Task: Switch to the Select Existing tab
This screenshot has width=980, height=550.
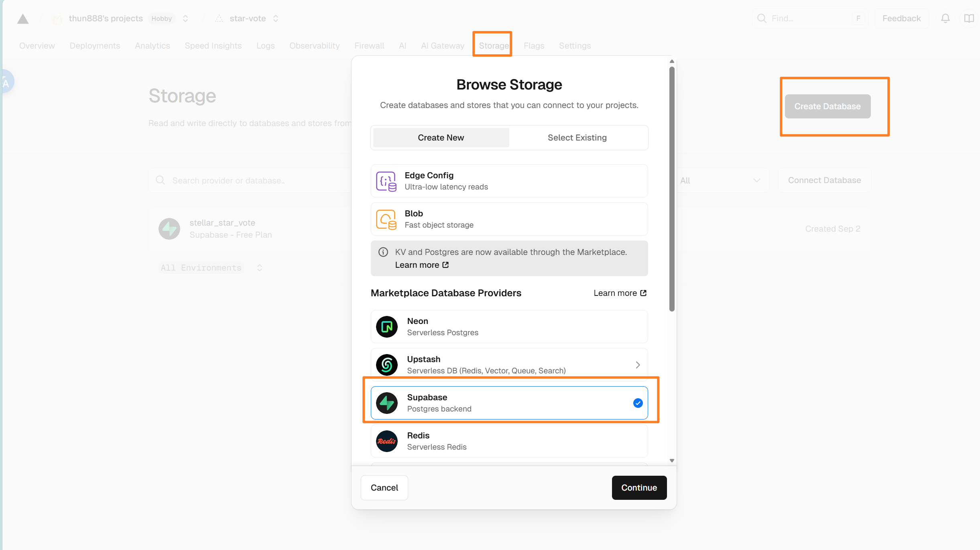Action: [577, 138]
